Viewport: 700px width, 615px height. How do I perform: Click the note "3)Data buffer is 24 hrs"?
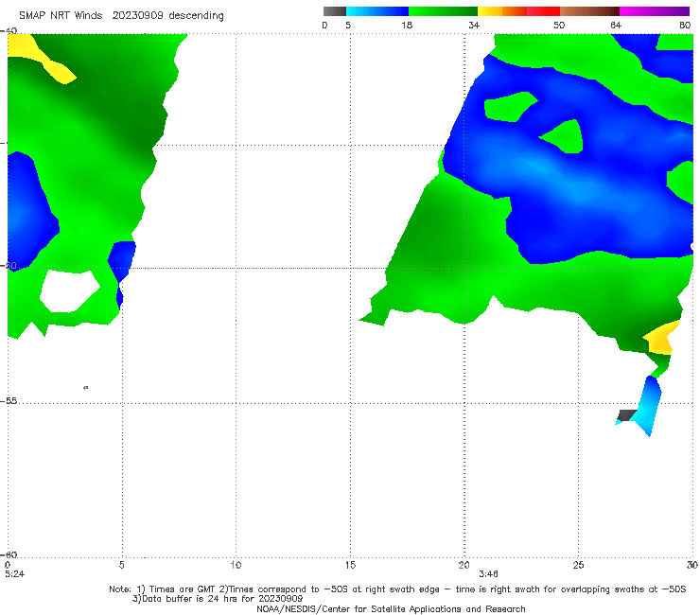click(218, 599)
